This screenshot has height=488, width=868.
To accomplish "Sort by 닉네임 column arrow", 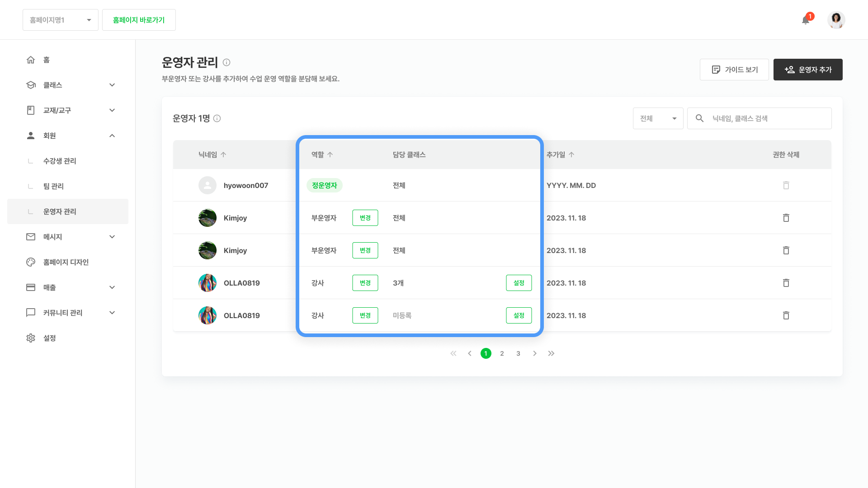I will click(223, 155).
